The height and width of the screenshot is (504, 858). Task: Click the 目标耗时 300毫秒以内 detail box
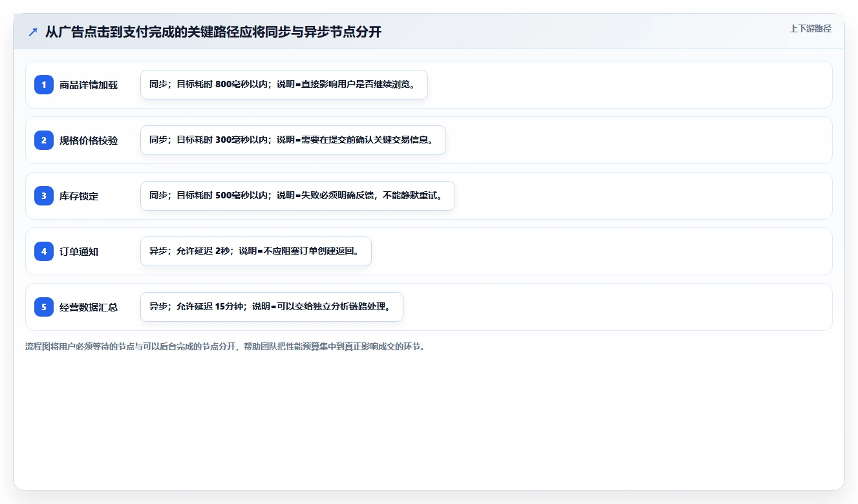click(293, 140)
